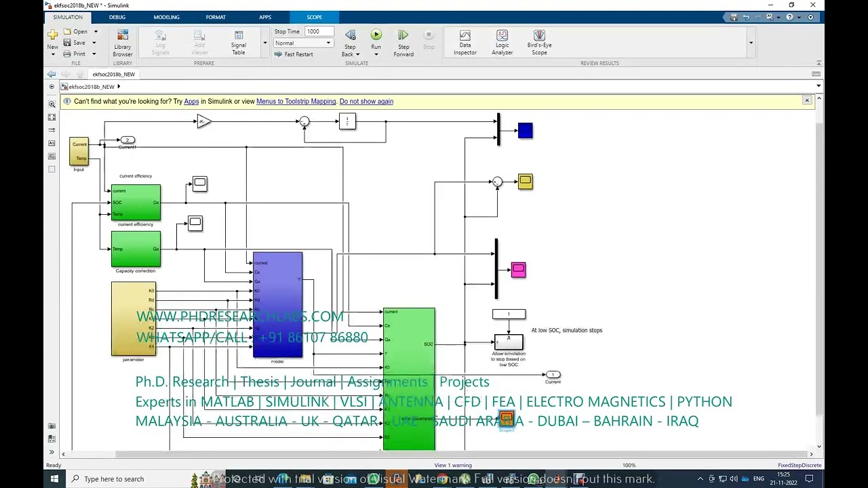Click Do not show again link
Viewport: 868px width, 488px height.
(x=366, y=102)
